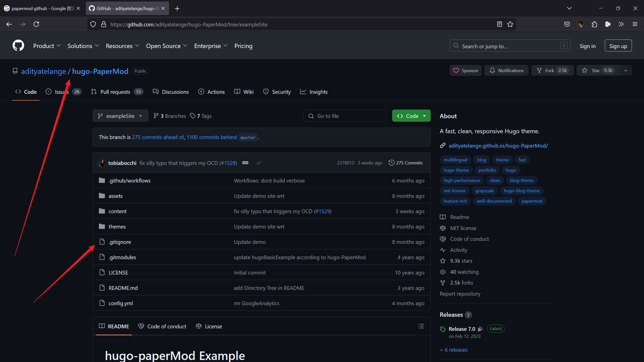
Task: Open .gitignore file
Action: click(x=120, y=242)
